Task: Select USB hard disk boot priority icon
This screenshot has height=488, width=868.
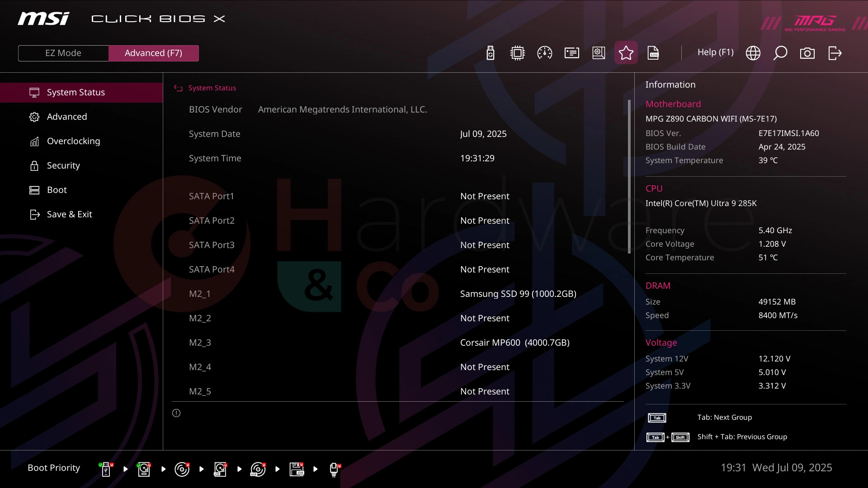Action: (220, 469)
